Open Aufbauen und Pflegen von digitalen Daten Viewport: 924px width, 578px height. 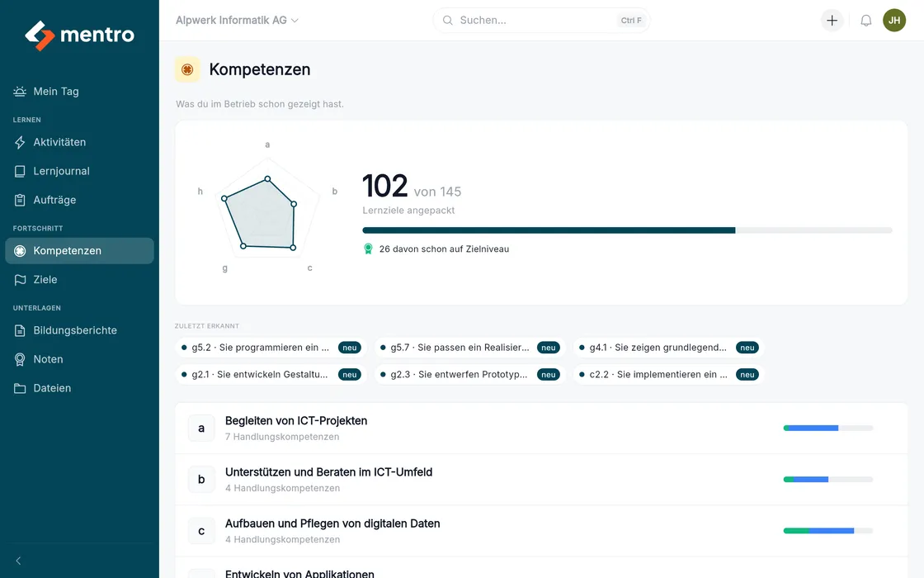541,531
